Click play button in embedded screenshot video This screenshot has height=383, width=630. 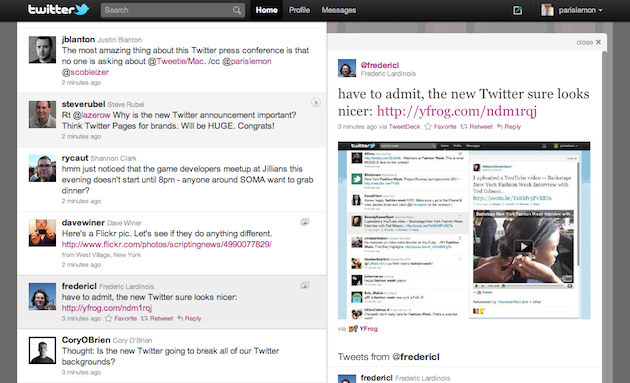click(524, 246)
